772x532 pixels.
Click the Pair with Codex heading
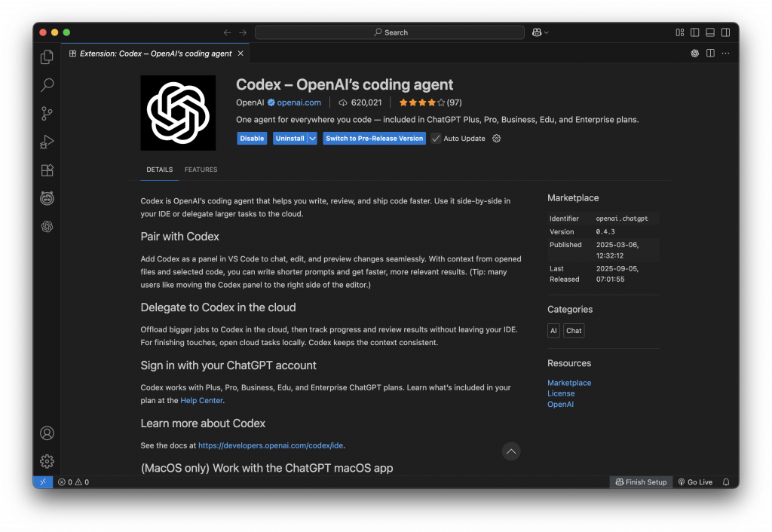[179, 237]
